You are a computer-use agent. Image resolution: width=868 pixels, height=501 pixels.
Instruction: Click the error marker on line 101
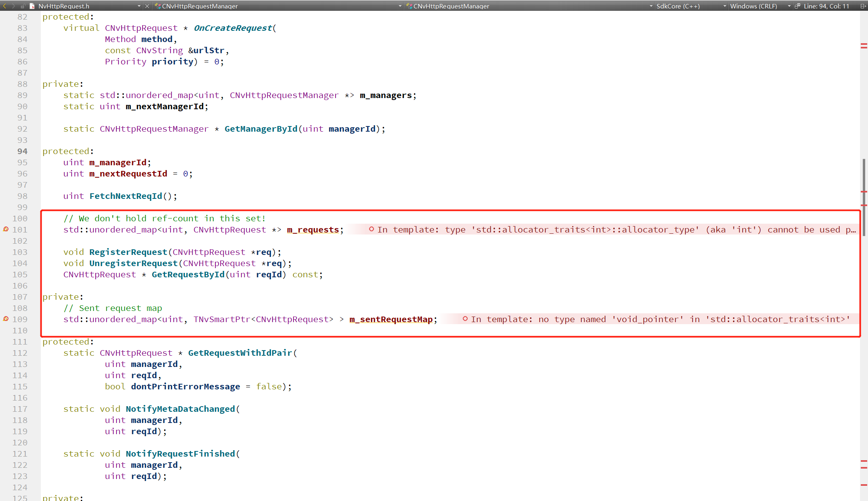[x=6, y=229]
